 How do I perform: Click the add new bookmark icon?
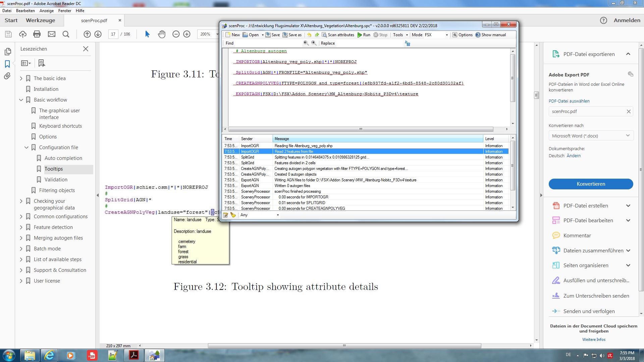pos(42,63)
